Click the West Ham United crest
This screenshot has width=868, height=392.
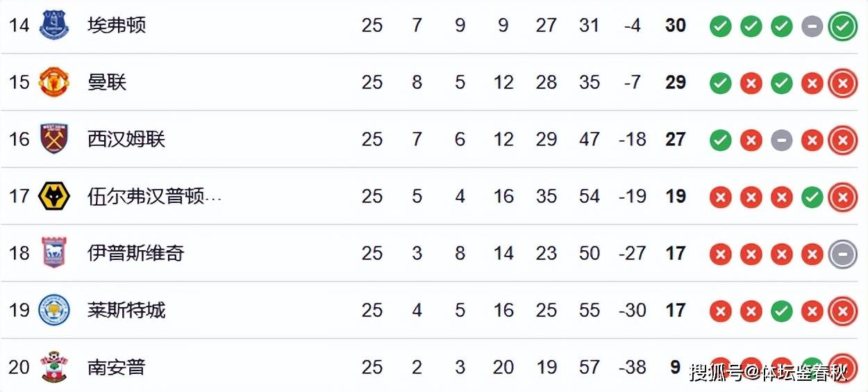pos(53,139)
